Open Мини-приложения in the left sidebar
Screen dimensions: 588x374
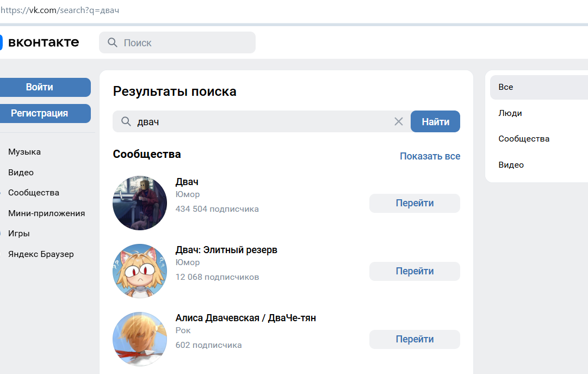[46, 213]
